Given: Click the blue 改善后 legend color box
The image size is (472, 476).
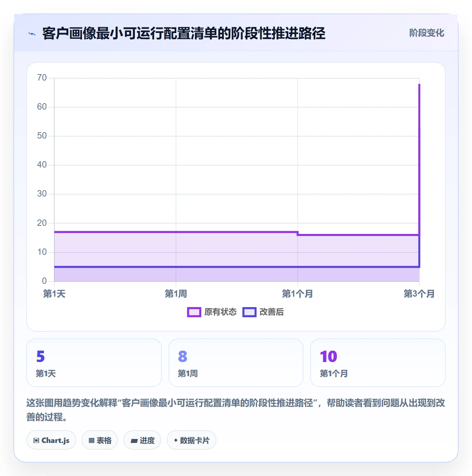Looking at the screenshot, I should click(249, 312).
